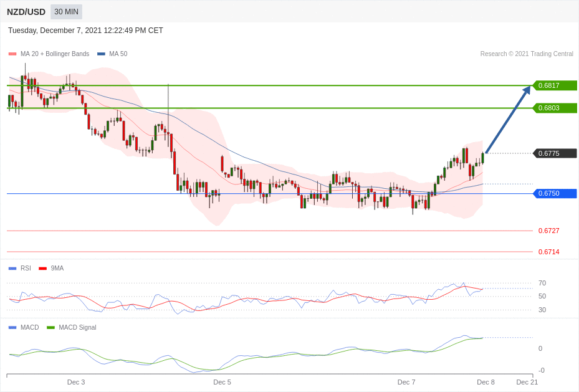Select the NZD/USD symbol title
579x392 pixels.
(26, 12)
